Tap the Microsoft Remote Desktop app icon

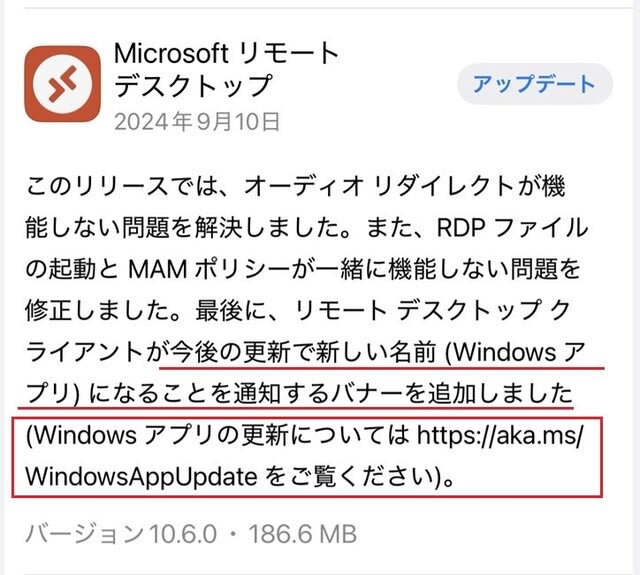coord(62,84)
